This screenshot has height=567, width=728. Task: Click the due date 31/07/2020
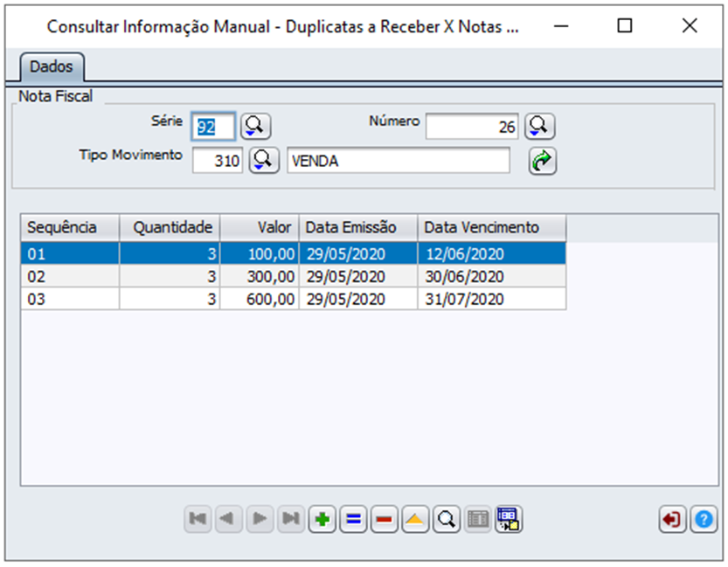[x=492, y=299]
